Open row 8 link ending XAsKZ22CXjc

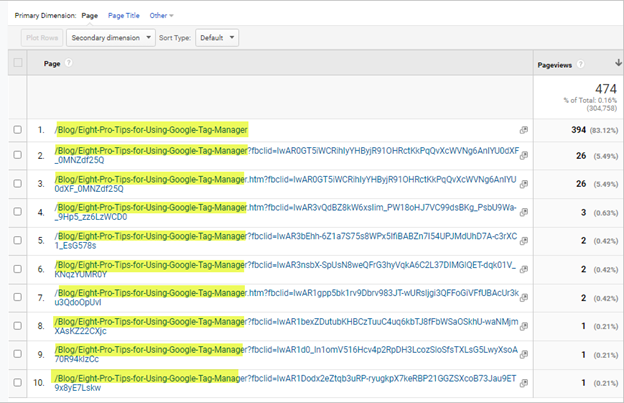pyautogui.click(x=287, y=326)
